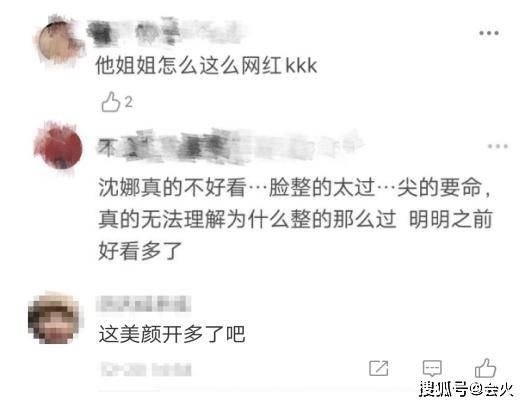The image size is (528, 406).
Task: Open the red avatar of second commenter
Action: [x=59, y=146]
